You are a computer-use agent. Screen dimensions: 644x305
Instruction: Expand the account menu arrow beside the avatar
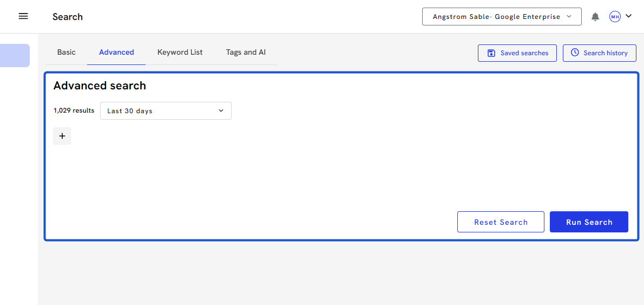(x=628, y=16)
